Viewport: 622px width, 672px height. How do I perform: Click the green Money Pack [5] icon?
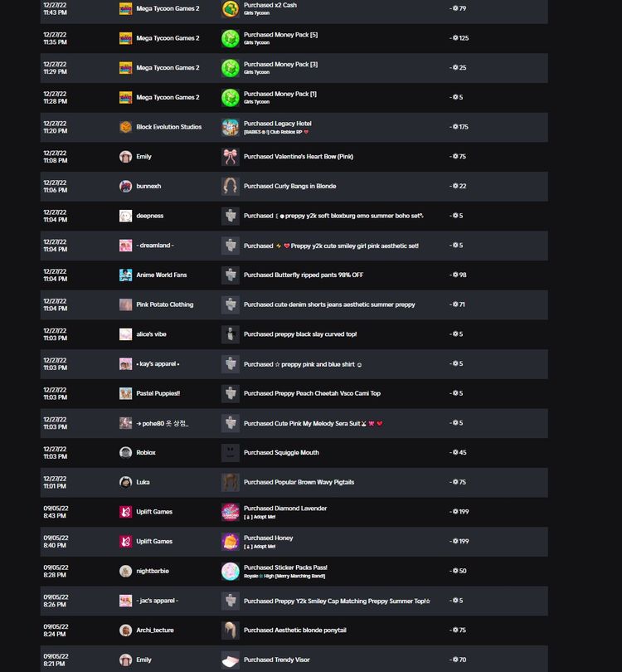(x=230, y=38)
